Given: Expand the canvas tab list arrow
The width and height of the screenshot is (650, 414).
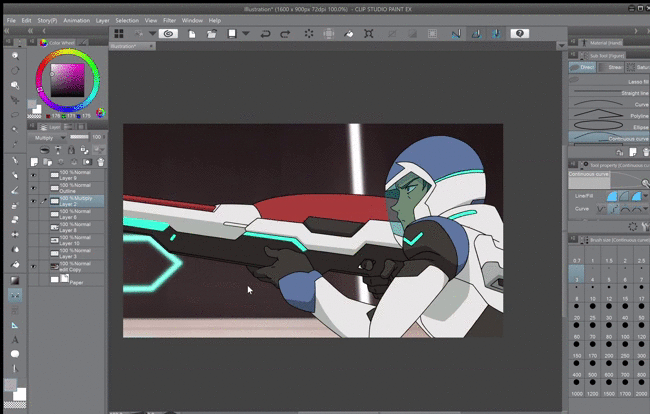Looking at the screenshot, I should pyautogui.click(x=561, y=46).
